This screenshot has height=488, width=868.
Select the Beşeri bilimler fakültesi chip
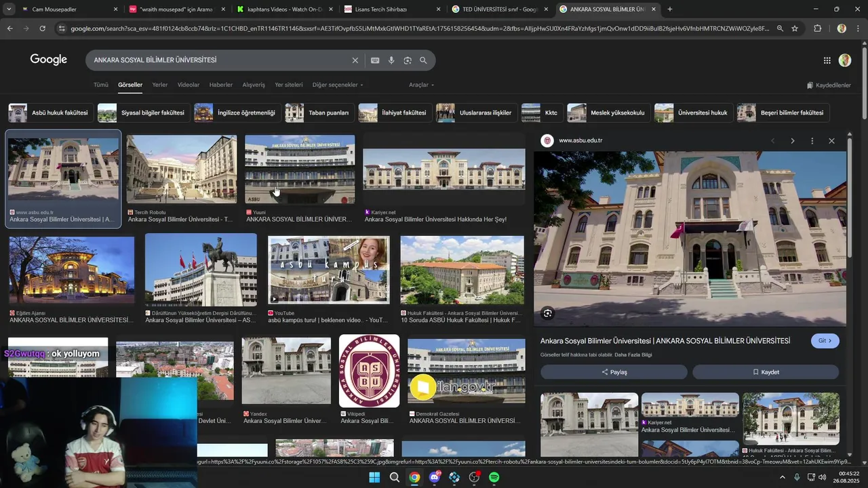pos(783,113)
